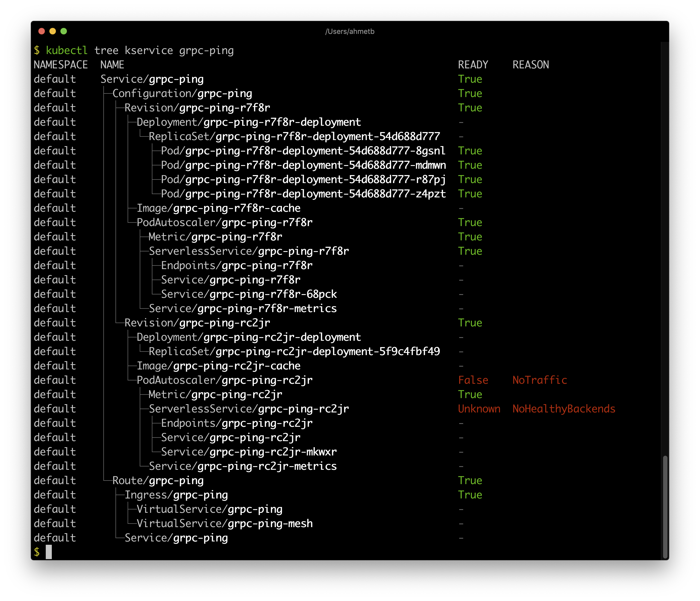
Task: Select Configuration/grpc-ping tree line
Action: pos(182,94)
